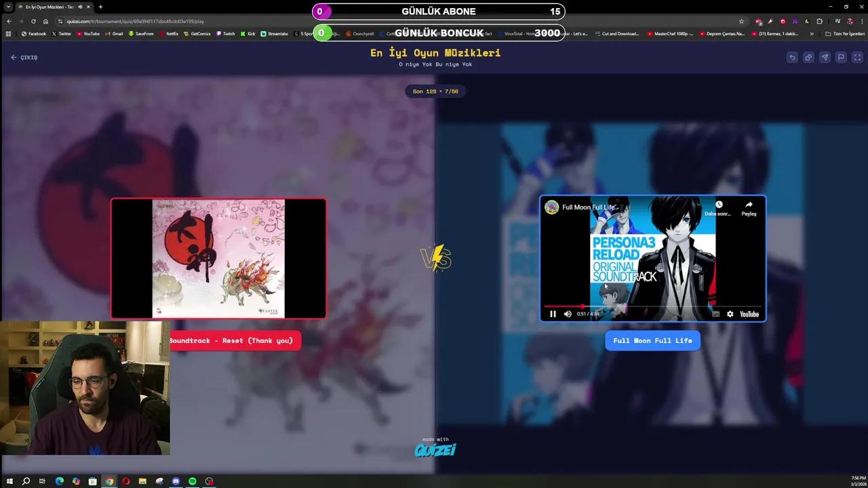This screenshot has height=488, width=868.
Task: Open the GetComics bookmark
Action: pyautogui.click(x=197, y=34)
